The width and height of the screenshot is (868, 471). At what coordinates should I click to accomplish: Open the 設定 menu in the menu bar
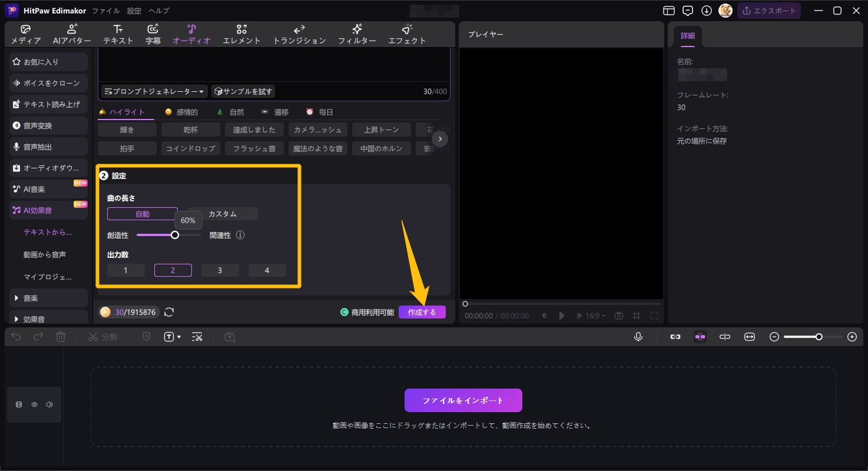pyautogui.click(x=134, y=11)
